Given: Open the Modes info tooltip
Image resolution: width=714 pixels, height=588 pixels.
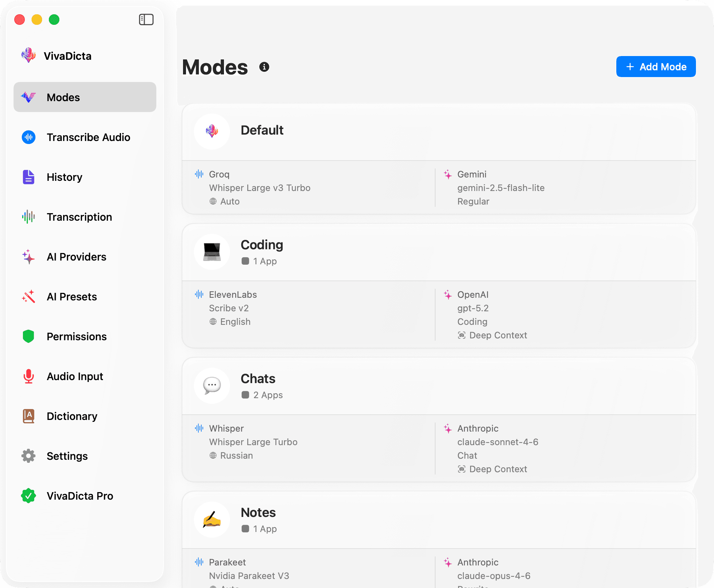Looking at the screenshot, I should pyautogui.click(x=265, y=67).
